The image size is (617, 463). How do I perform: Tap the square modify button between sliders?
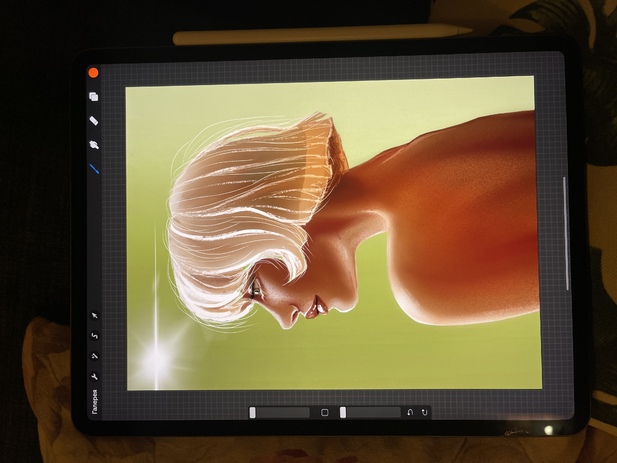click(x=325, y=412)
